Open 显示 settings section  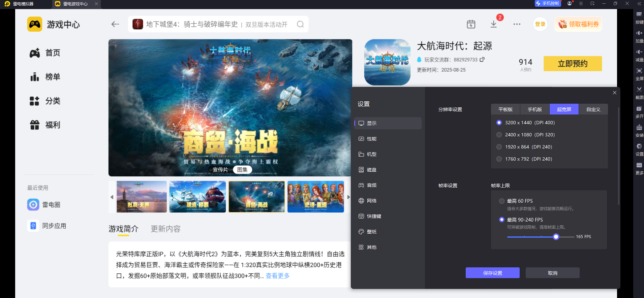pos(388,123)
